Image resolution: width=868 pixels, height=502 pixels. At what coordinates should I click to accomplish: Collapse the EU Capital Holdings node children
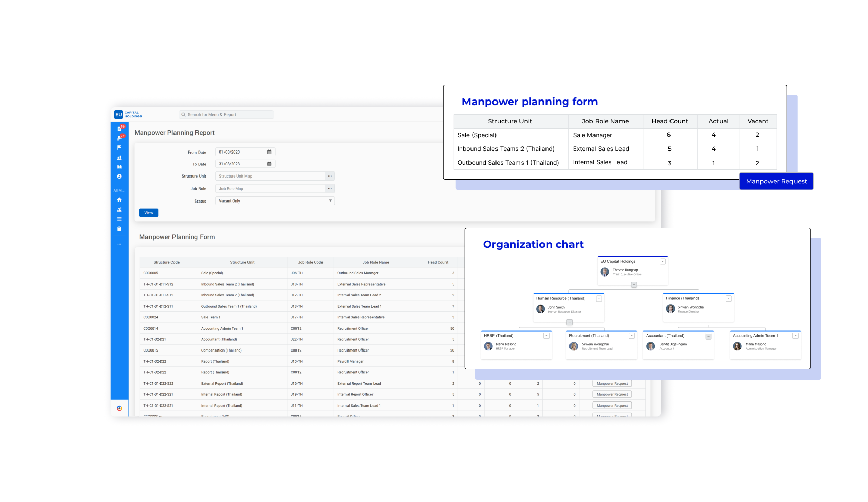coord(634,285)
